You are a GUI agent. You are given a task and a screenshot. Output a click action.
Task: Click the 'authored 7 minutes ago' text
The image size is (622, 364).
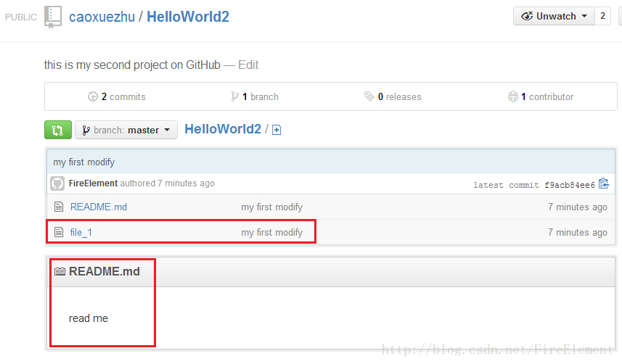168,183
